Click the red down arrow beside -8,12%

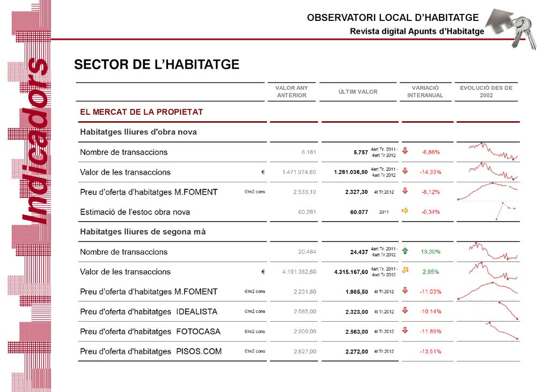(405, 191)
